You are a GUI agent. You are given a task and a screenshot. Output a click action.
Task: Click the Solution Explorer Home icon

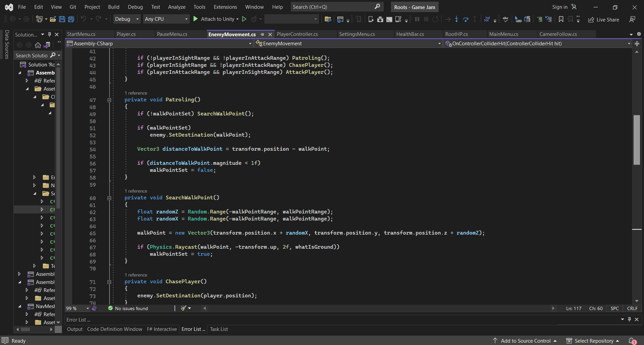click(38, 45)
